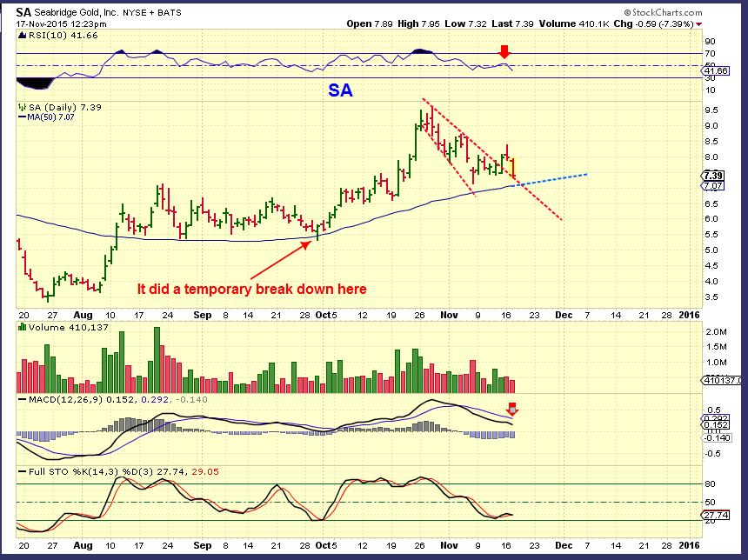Click the chart icon beside the RSI(10) label
This screenshot has height=560, width=748.
tap(22, 35)
